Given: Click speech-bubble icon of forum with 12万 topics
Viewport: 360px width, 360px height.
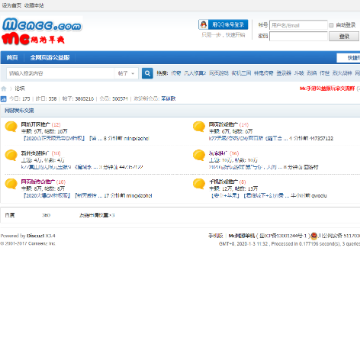Looking at the screenshot, I should [199, 184].
